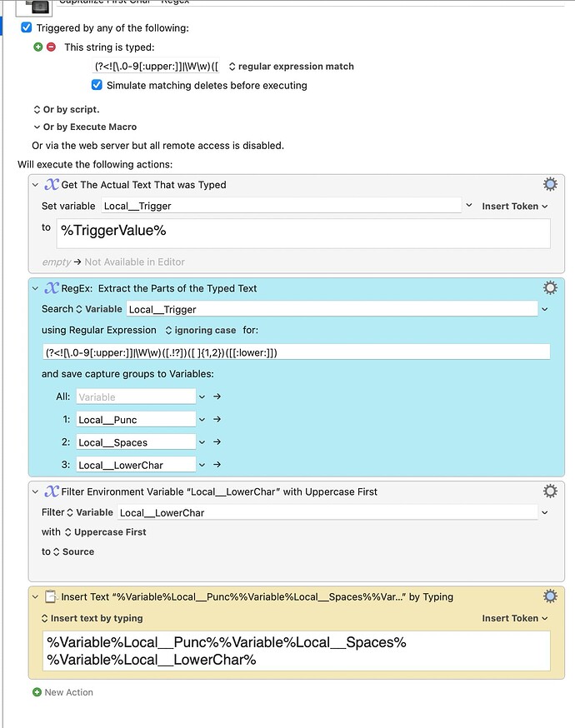Click the Local__Punc capture group variable field

pyautogui.click(x=136, y=420)
